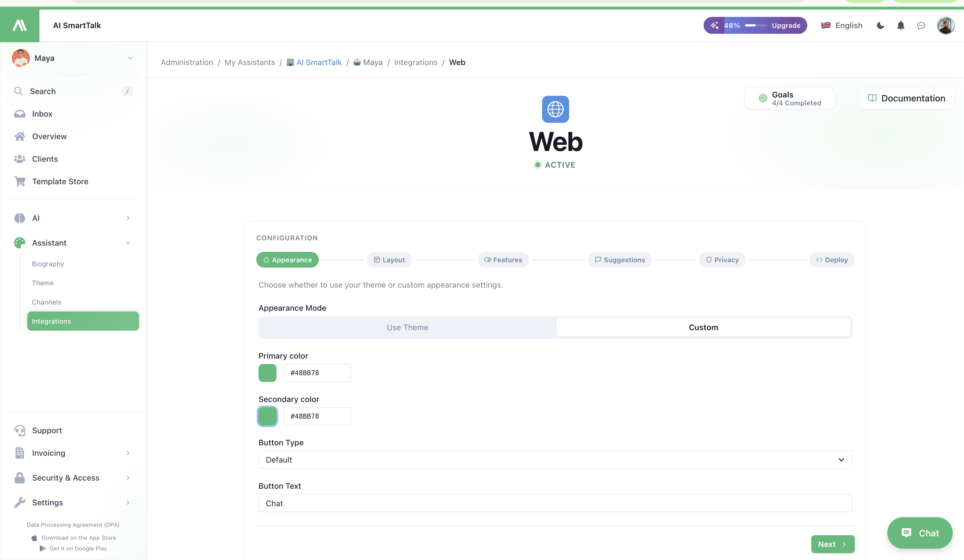The width and height of the screenshot is (964, 560).
Task: Open the English language selector
Action: pyautogui.click(x=842, y=26)
